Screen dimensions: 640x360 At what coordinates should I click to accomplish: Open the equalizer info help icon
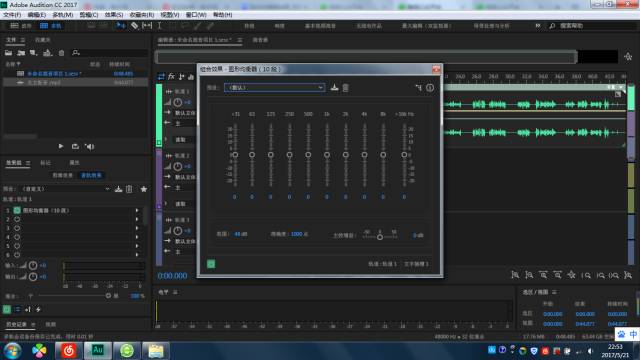tap(430, 87)
